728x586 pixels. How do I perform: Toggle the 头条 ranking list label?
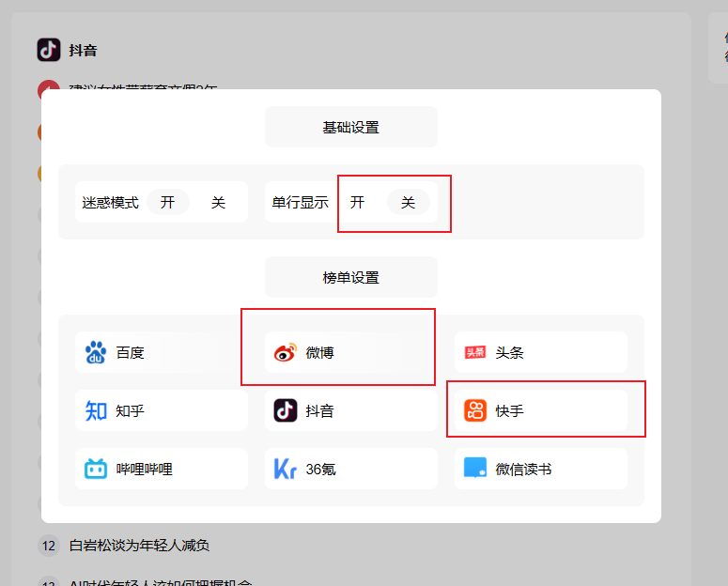pos(510,353)
